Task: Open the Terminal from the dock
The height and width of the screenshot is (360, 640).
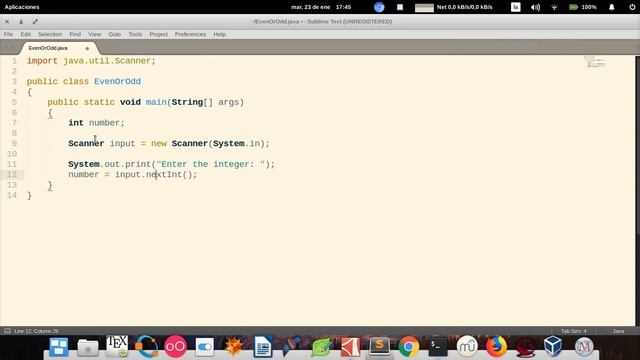Action: click(438, 347)
